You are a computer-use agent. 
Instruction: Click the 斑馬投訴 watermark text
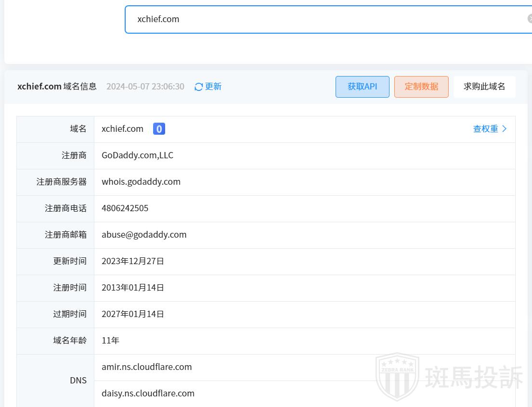point(474,377)
